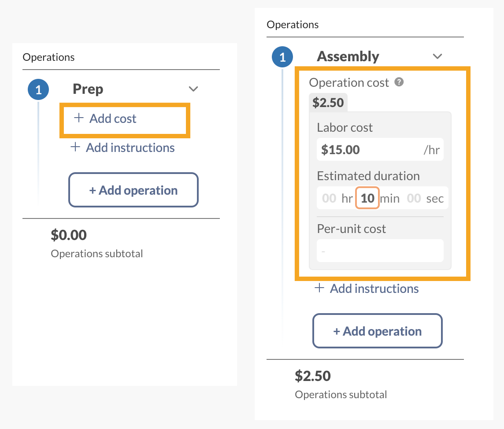The height and width of the screenshot is (429, 504).
Task: Collapse the Prep operation chevron
Action: (193, 89)
